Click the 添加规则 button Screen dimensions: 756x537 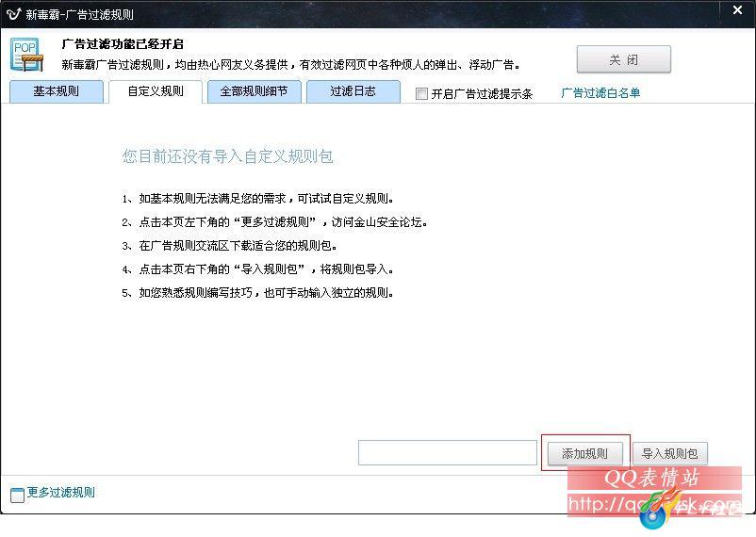click(x=584, y=453)
